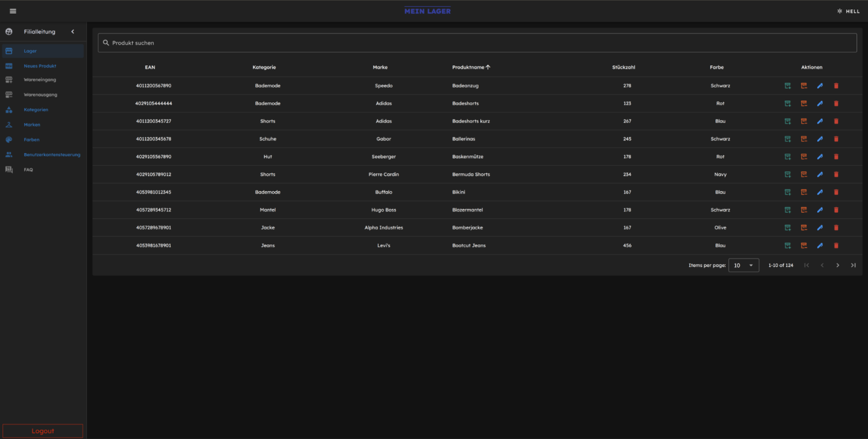Book outgoing stock for Bikini with orange icon
868x439 pixels.
[803, 192]
